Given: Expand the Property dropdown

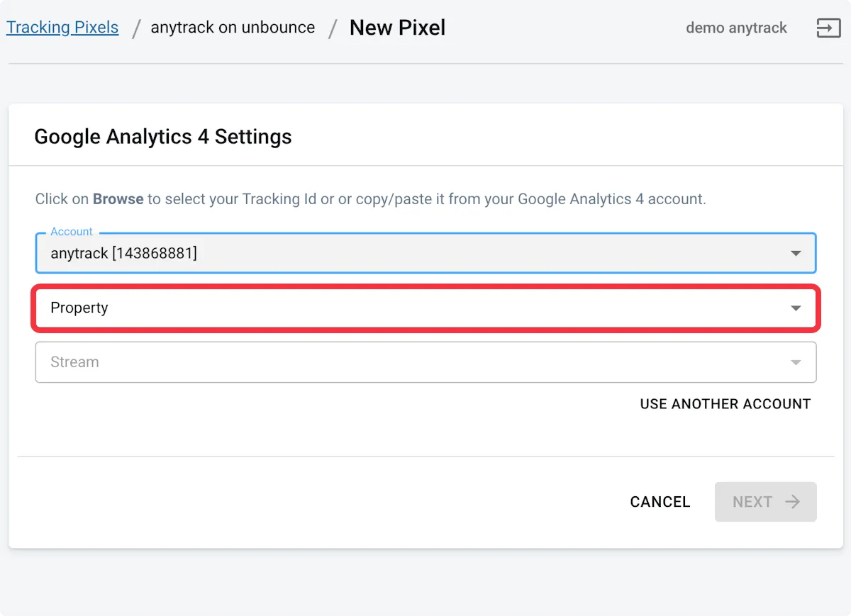Looking at the screenshot, I should point(425,308).
